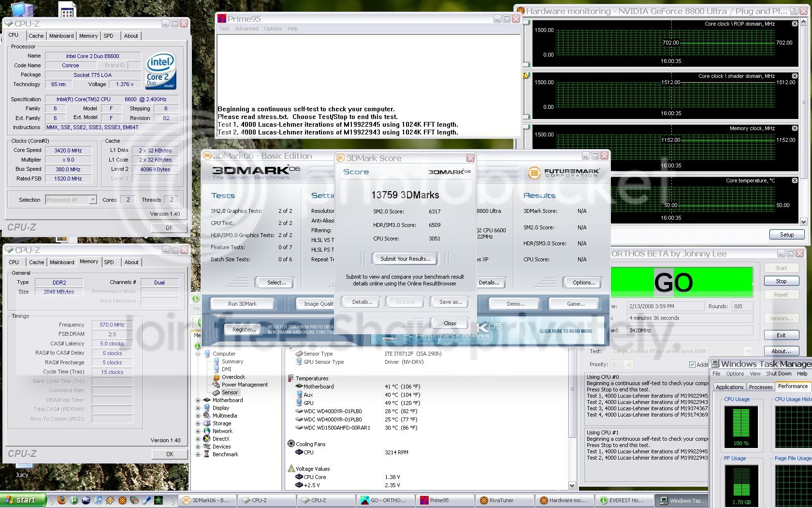The height and width of the screenshot is (508, 812).
Task: Open the uTorrent quick launch icon
Action: (x=74, y=500)
